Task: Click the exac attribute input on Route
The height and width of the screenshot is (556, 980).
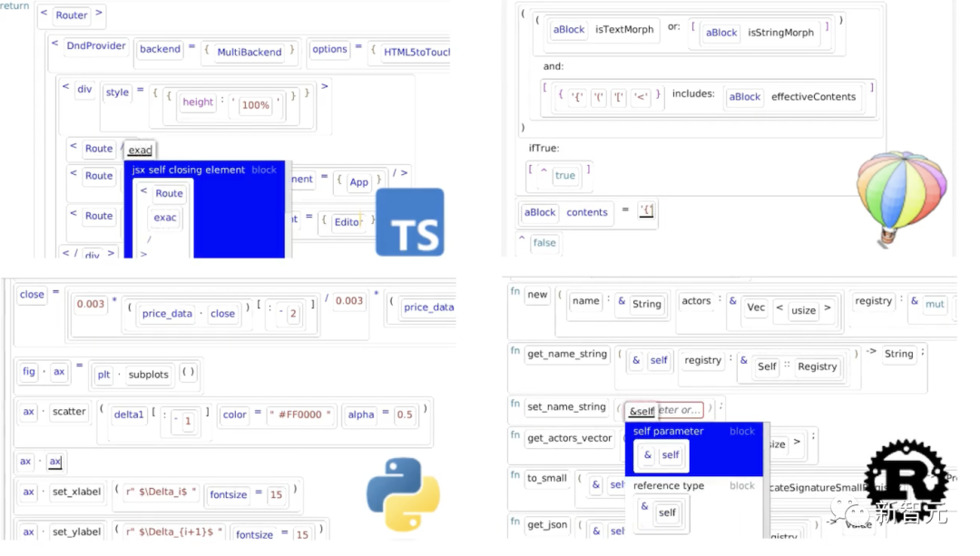Action: tap(140, 150)
